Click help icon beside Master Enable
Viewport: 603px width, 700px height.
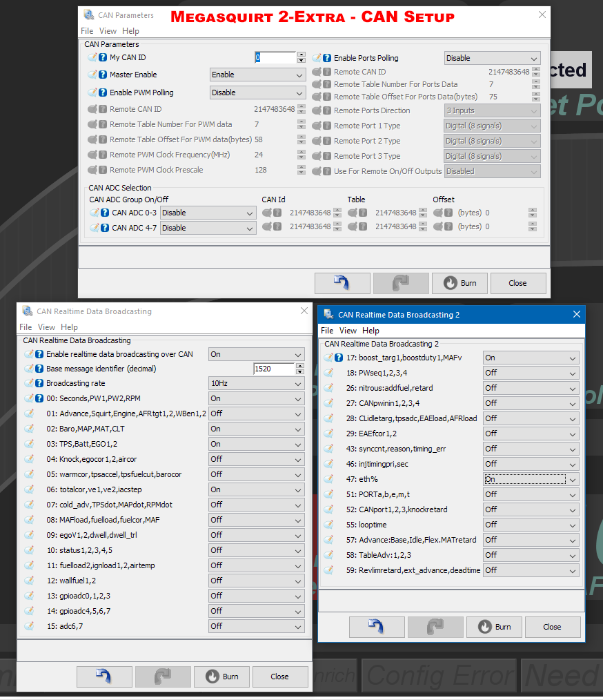[x=103, y=75]
